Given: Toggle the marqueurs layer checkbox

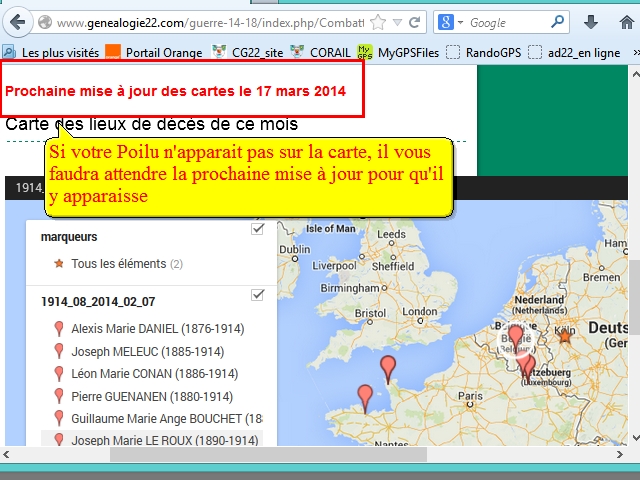Looking at the screenshot, I should pyautogui.click(x=258, y=229).
